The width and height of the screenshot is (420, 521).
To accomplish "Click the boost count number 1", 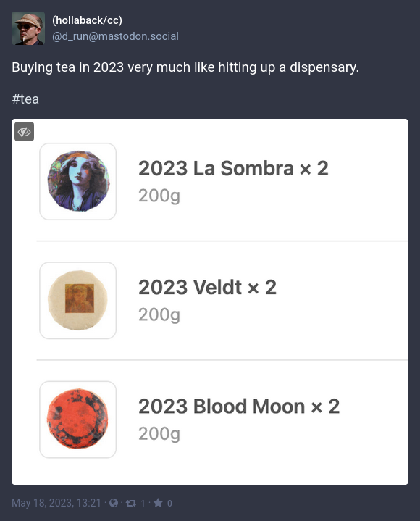I will pyautogui.click(x=143, y=503).
